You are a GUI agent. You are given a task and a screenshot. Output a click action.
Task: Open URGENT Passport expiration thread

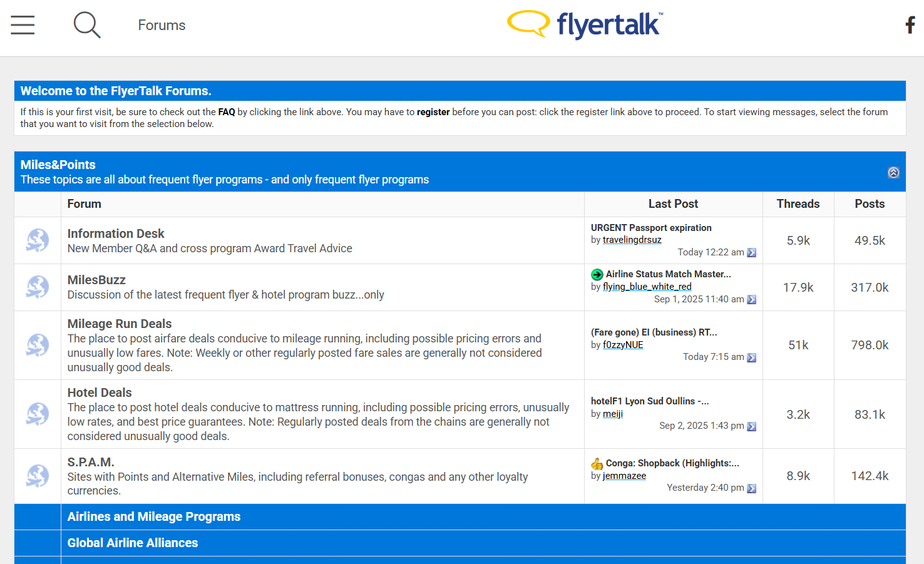coord(651,228)
